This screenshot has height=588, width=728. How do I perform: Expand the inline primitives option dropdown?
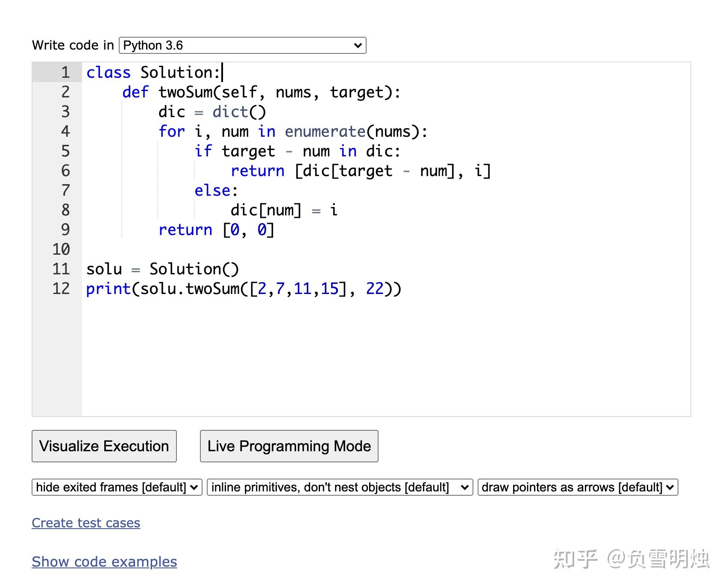[x=340, y=488]
